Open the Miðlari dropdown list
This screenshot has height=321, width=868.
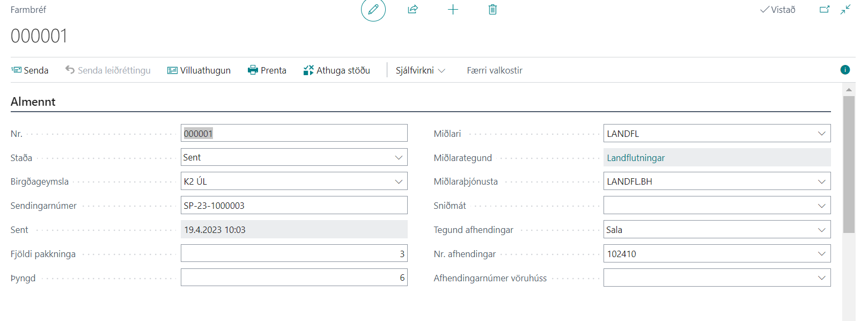pyautogui.click(x=821, y=134)
